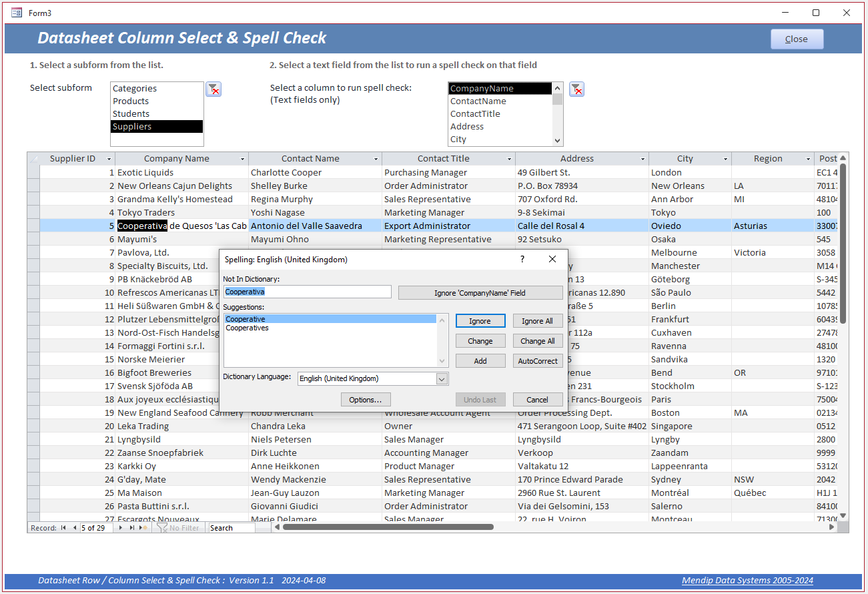868x594 pixels.
Task: Click the datasheet vertical scrollbar thumb
Action: click(843, 243)
